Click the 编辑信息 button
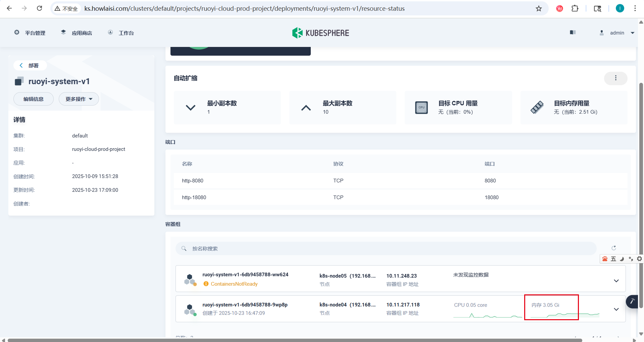The height and width of the screenshot is (342, 644). (x=34, y=99)
